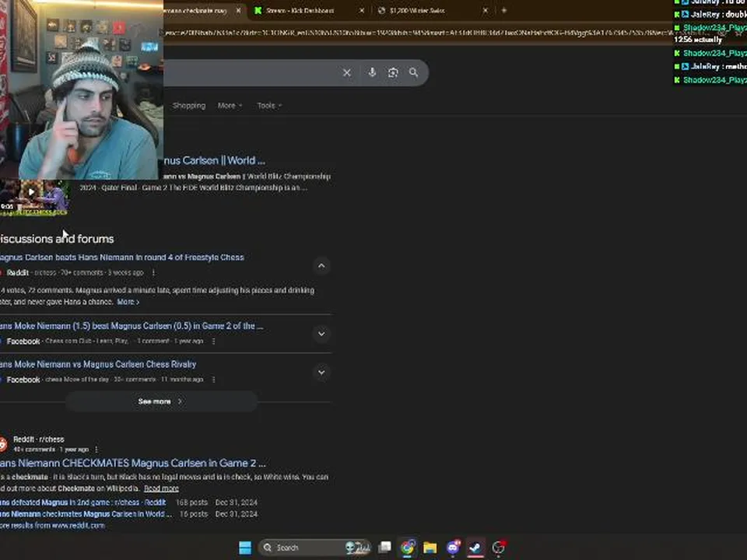The height and width of the screenshot is (560, 747).
Task: Expand the Facebook Game 2 discussion
Action: coord(321,334)
